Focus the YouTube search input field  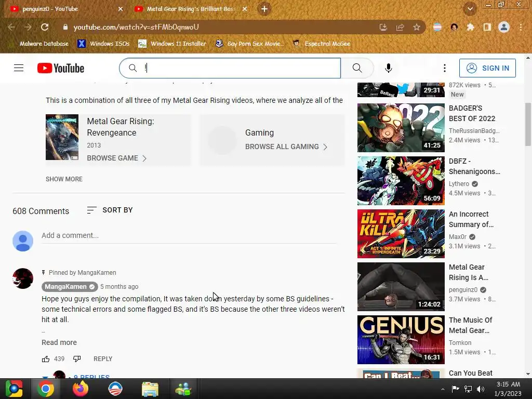point(230,68)
